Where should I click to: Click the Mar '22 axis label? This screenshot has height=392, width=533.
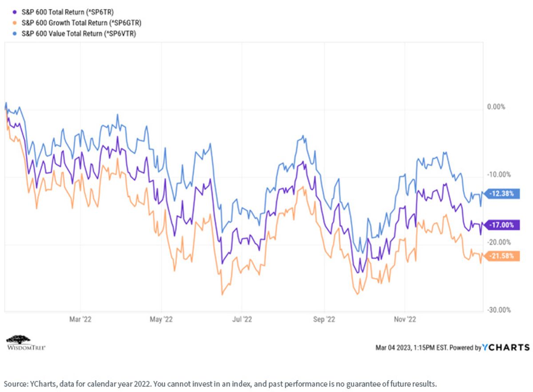click(x=81, y=319)
